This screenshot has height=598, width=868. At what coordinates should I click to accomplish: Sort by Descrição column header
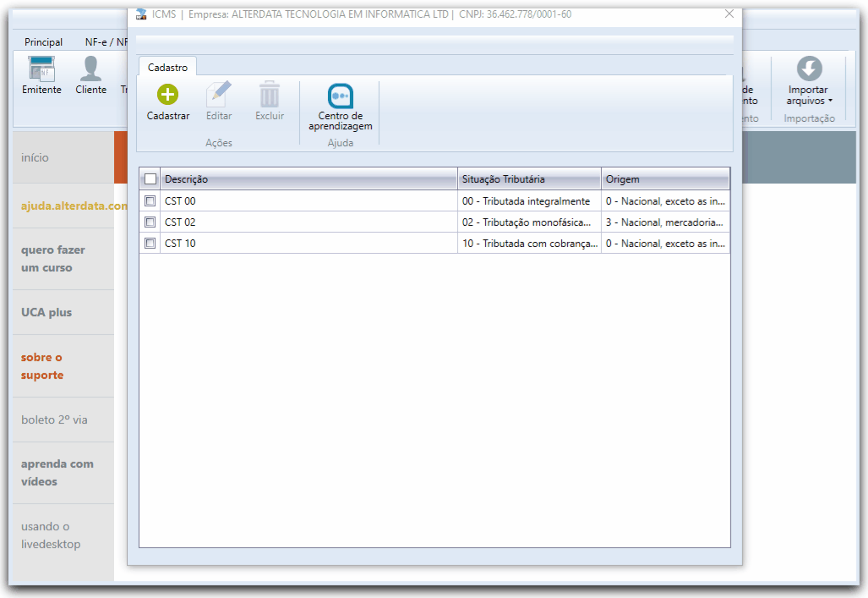pos(308,179)
